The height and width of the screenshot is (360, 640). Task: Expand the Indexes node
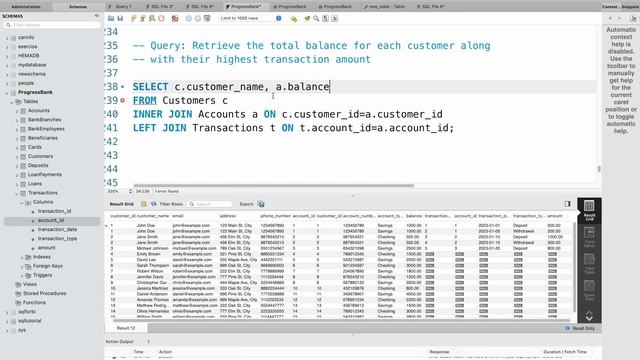tap(22, 257)
